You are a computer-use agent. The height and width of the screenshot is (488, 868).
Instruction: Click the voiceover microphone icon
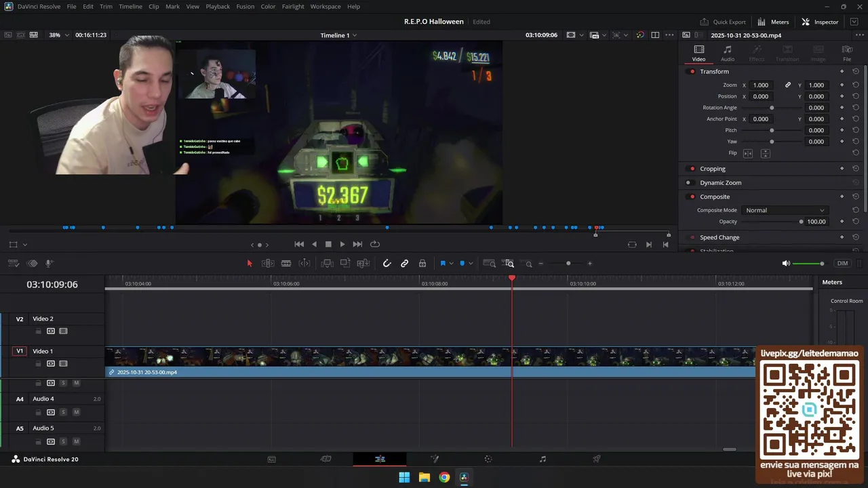(49, 263)
